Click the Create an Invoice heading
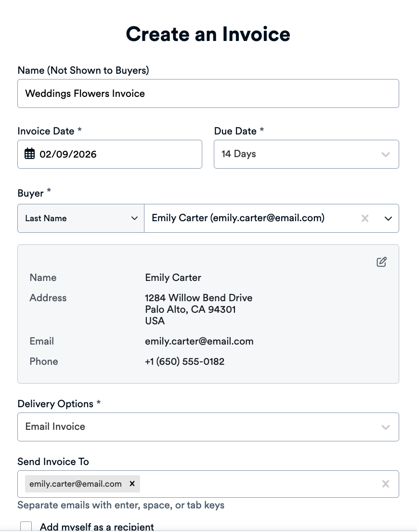The image size is (417, 532). click(x=208, y=34)
